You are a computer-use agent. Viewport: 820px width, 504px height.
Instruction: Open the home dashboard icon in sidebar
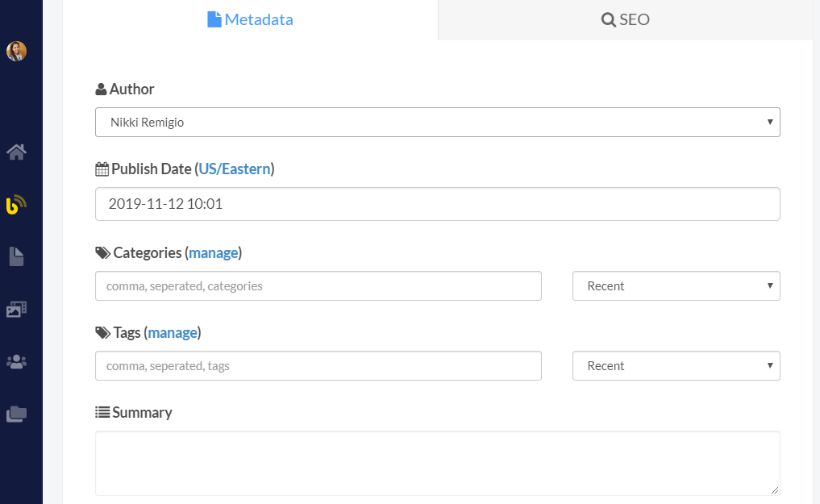click(x=17, y=152)
